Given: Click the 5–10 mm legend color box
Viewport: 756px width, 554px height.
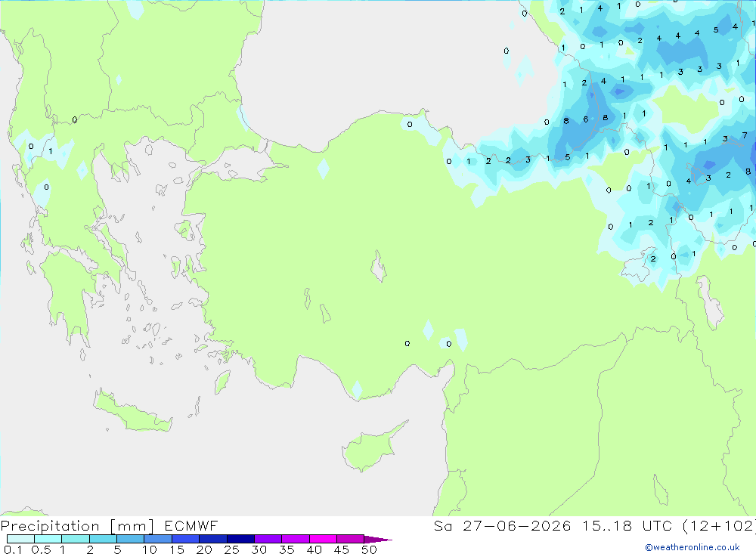Looking at the screenshot, I should coord(131,539).
